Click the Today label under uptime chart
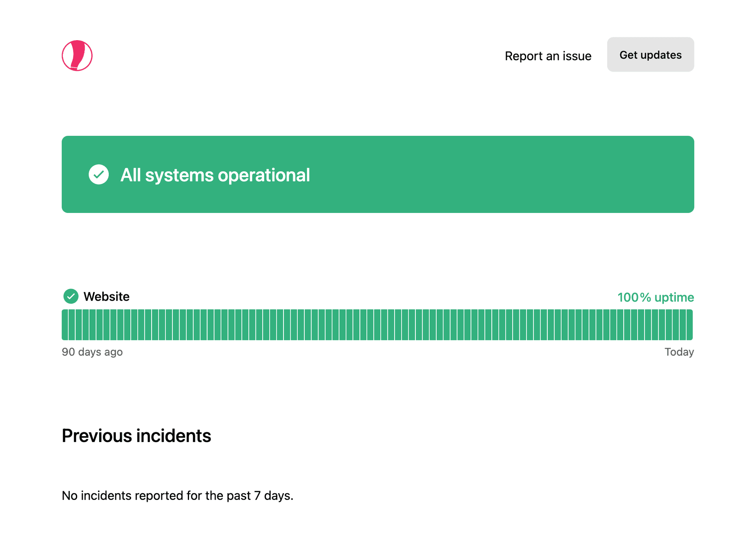756x557 pixels. [x=679, y=352]
